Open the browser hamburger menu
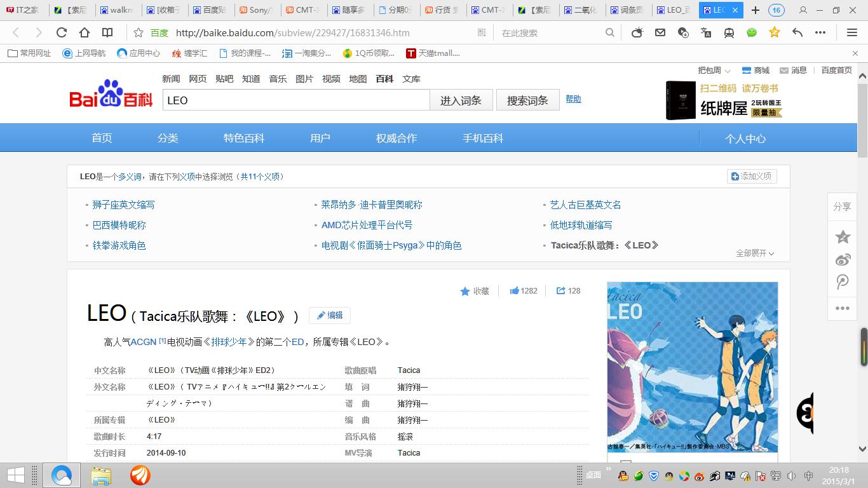Screen dimensions: 868x488 tap(852, 32)
